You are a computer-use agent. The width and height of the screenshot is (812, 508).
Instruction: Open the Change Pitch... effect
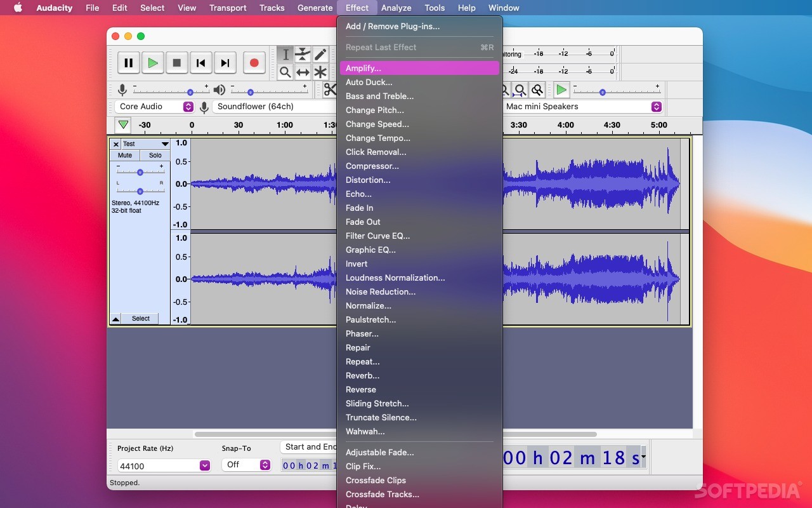[419, 110]
